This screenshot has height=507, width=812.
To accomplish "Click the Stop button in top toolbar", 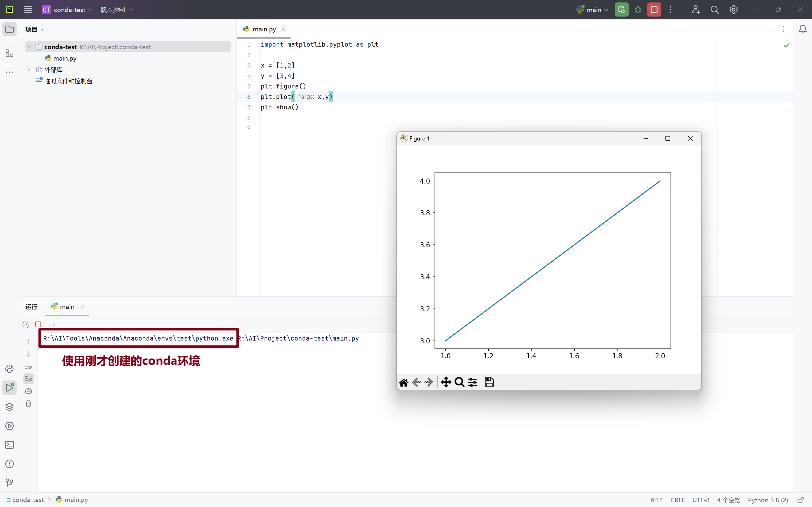I will coord(654,10).
